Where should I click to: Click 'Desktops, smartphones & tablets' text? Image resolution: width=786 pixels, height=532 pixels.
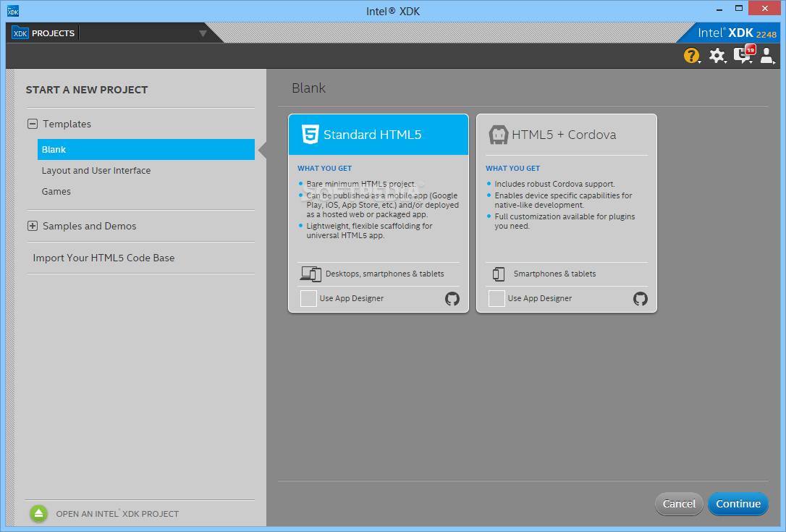384,274
